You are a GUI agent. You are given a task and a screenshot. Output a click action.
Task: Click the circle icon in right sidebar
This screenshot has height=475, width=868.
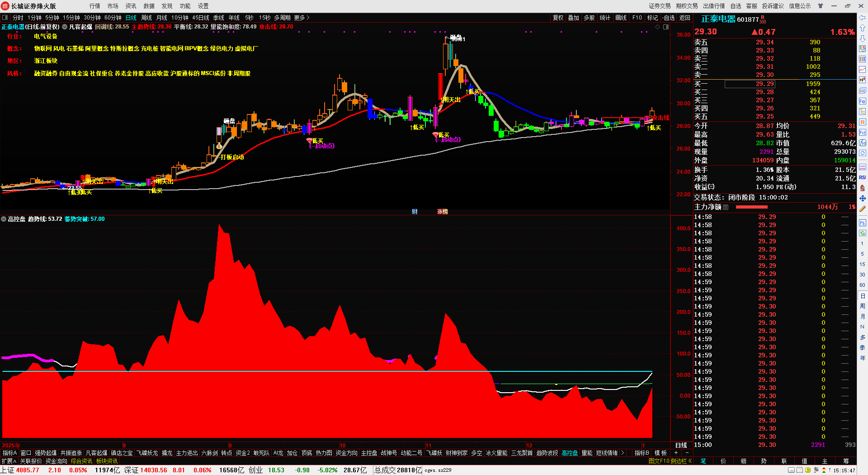(x=863, y=153)
